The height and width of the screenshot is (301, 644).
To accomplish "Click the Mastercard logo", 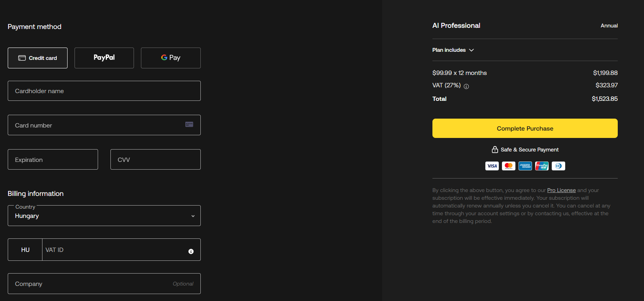I will point(508,166).
